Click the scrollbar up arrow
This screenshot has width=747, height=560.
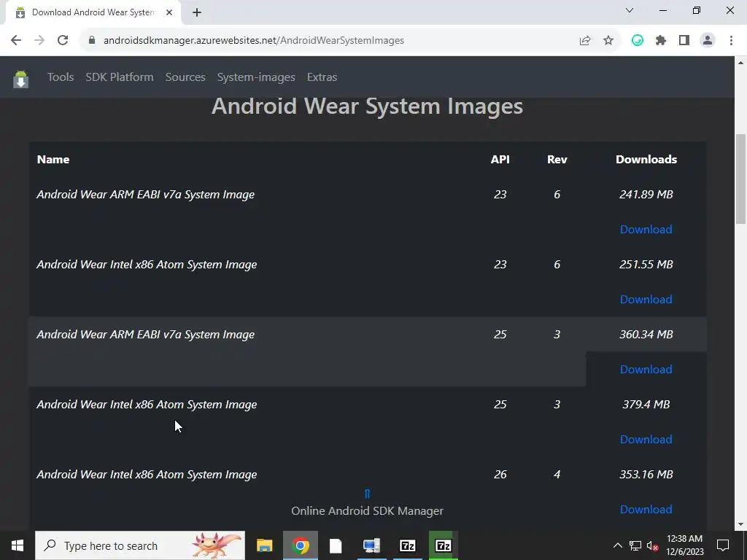click(740, 63)
